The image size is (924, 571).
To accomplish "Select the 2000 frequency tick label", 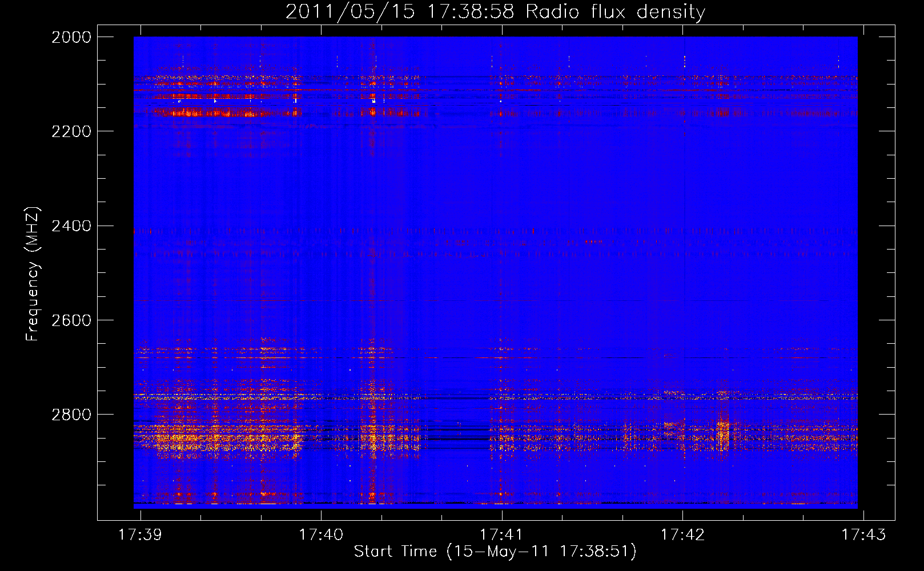I will [x=71, y=37].
